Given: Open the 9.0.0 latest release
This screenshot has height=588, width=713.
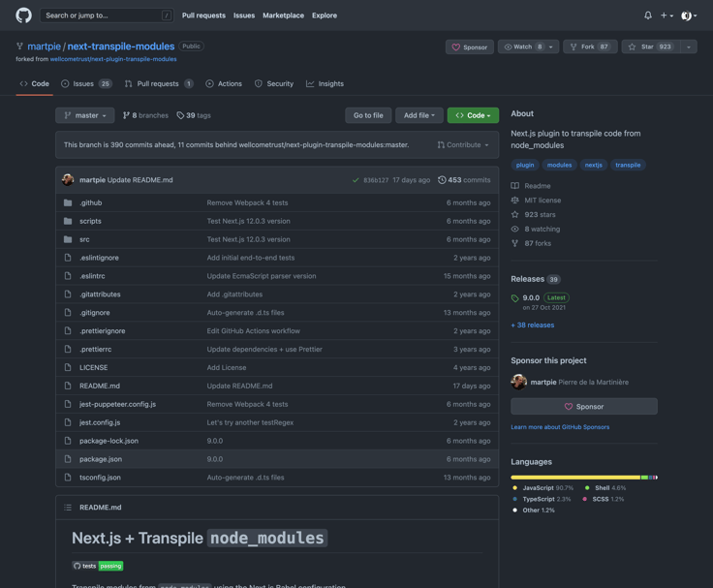Looking at the screenshot, I should 531,297.
